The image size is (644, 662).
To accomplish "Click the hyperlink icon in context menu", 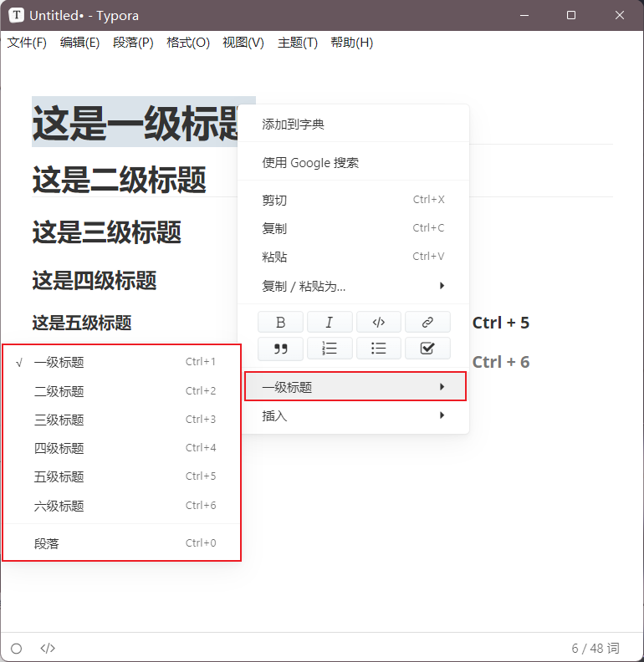I will pyautogui.click(x=427, y=323).
